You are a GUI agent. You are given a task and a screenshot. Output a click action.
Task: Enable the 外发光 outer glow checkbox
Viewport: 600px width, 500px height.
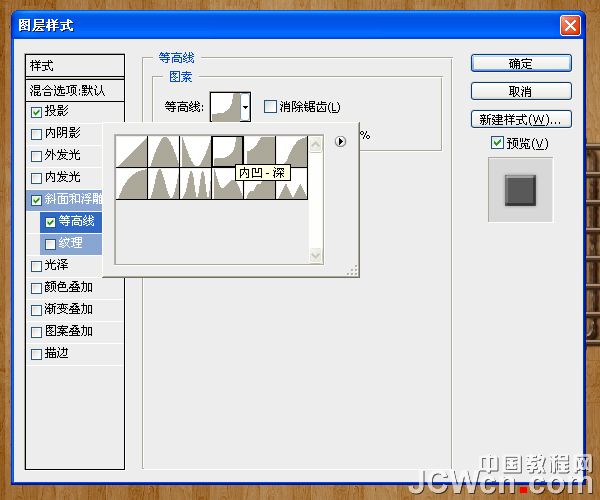36,156
